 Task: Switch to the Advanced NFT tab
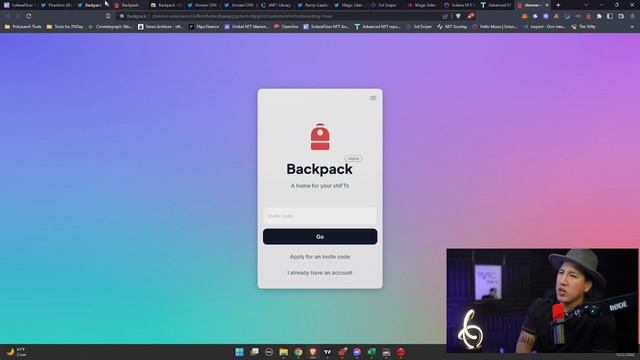click(x=496, y=5)
